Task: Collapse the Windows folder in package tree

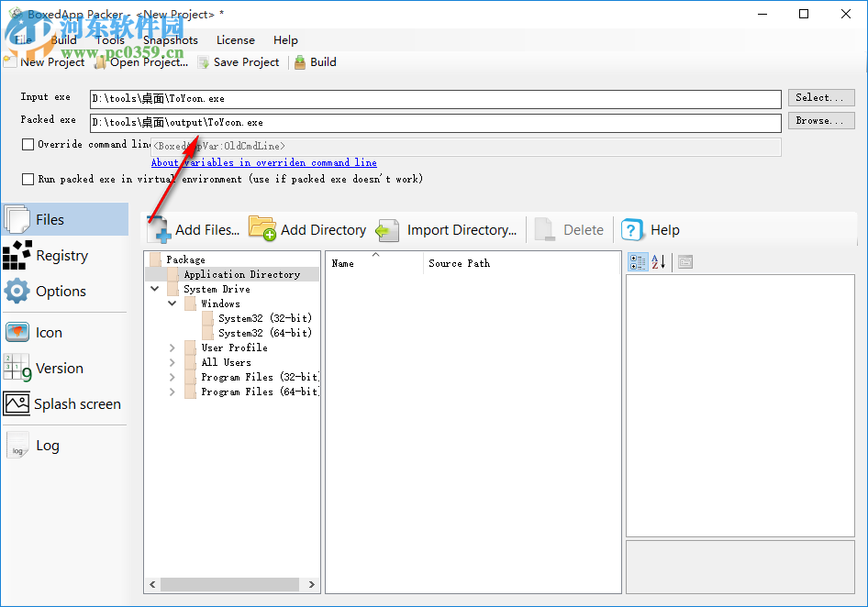Action: pos(171,303)
